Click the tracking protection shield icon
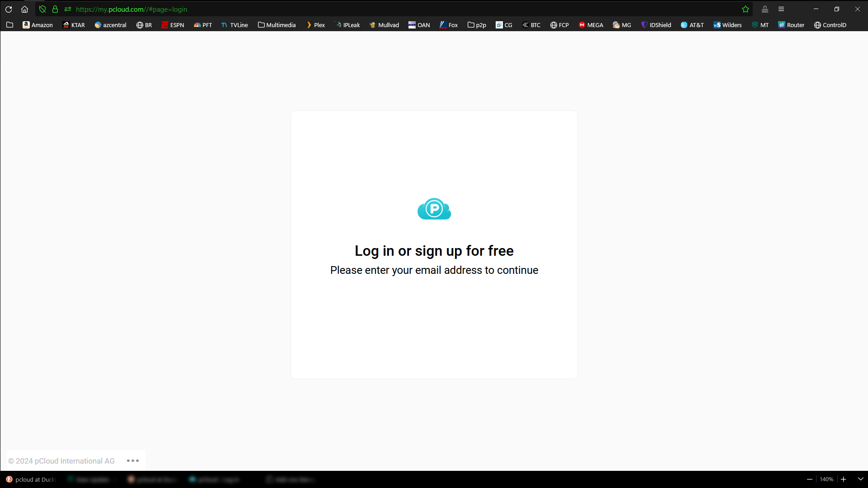Screen dimensions: 868x488 [42, 9]
